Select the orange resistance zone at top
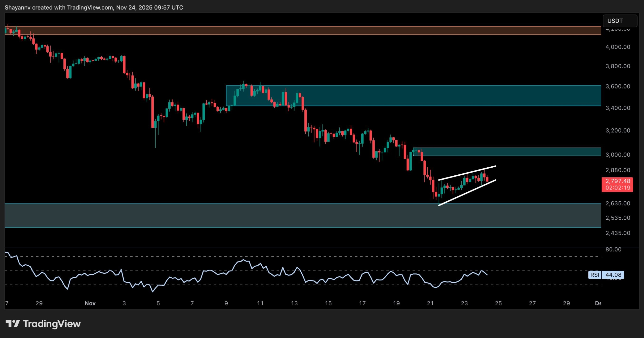Viewport: 644px width, 338px height. point(302,30)
